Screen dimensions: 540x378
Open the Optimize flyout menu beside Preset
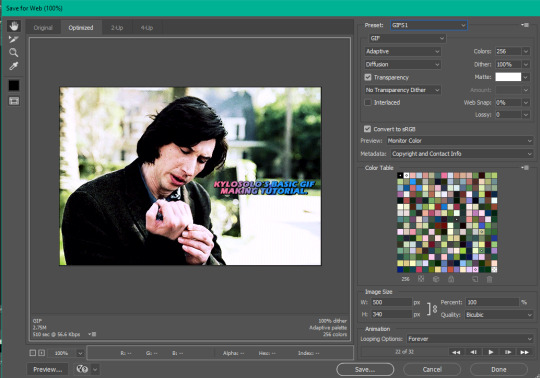[x=525, y=25]
